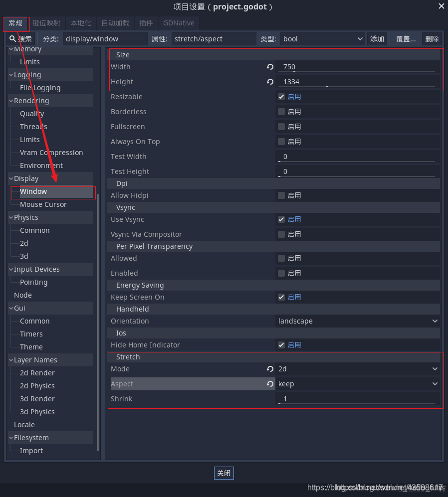Toggle the Resizable checkbox
Viewport: 448px width, 497px height.
(x=281, y=97)
